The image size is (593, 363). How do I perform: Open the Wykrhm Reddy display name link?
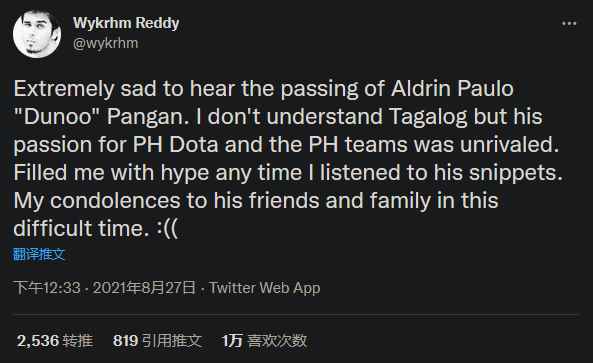pos(126,23)
